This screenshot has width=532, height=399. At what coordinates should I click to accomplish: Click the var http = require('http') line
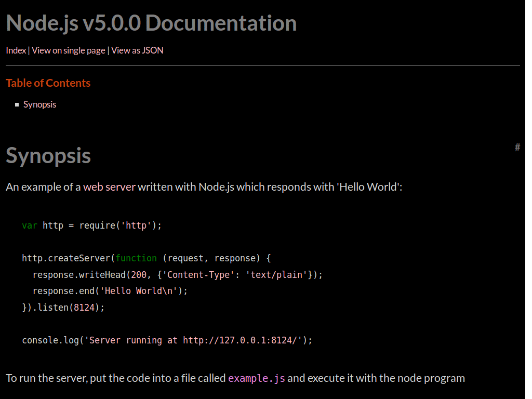point(91,225)
